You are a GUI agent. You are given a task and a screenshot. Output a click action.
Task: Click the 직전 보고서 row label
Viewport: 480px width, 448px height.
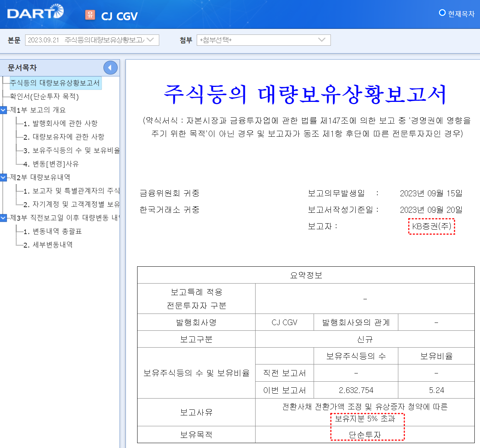point(284,373)
